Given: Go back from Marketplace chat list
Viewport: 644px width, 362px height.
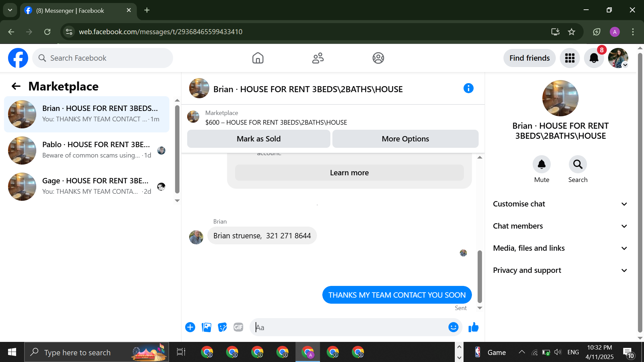Looking at the screenshot, I should point(16,86).
